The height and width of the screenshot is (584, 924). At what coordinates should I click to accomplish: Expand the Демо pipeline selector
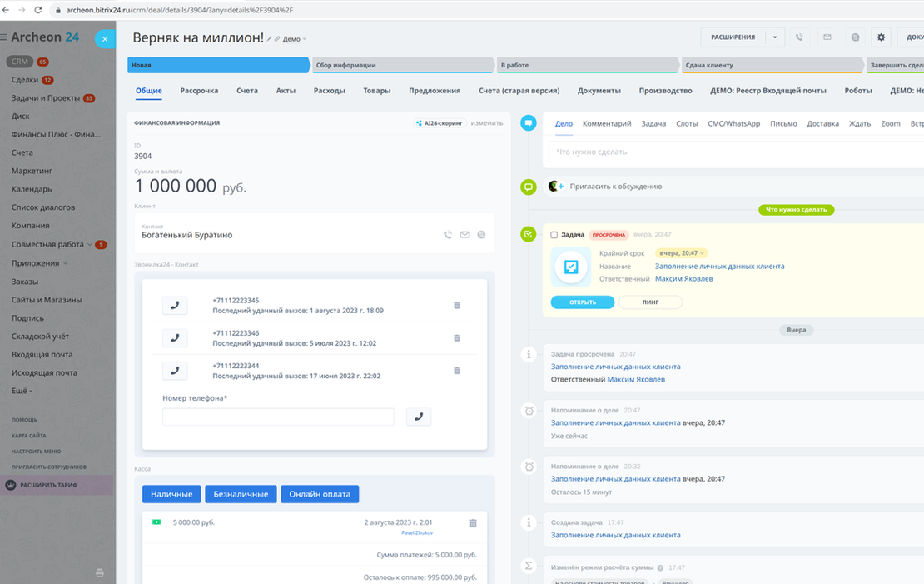pyautogui.click(x=295, y=39)
